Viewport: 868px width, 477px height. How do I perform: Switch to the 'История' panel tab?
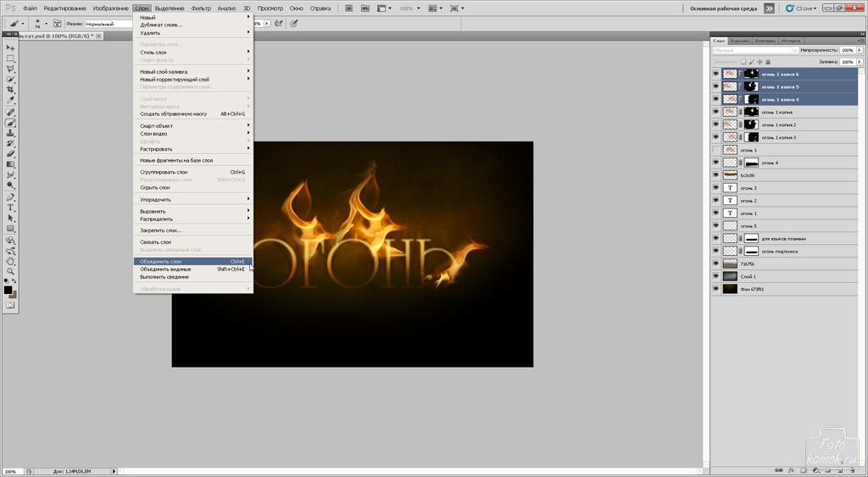[791, 41]
